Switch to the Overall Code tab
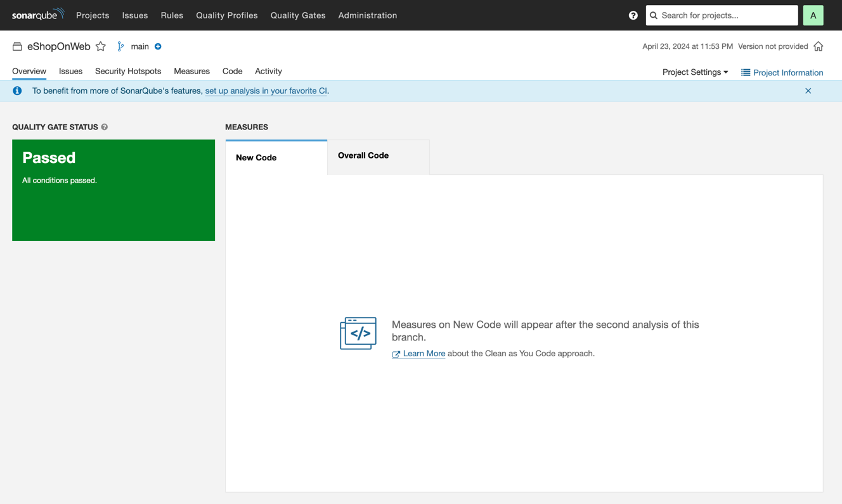Image resolution: width=842 pixels, height=504 pixels. tap(363, 155)
